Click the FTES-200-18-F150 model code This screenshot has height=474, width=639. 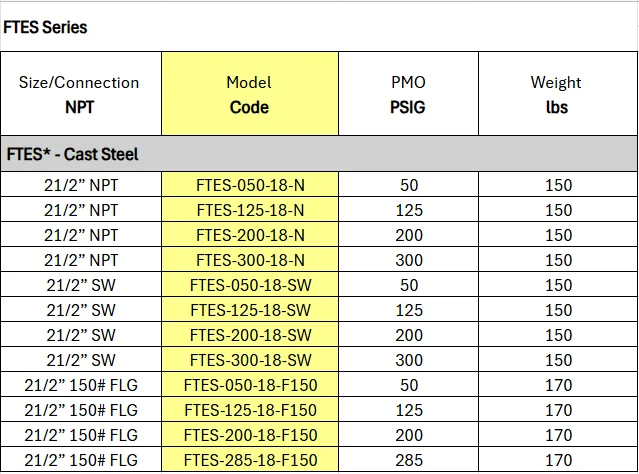pos(250,435)
